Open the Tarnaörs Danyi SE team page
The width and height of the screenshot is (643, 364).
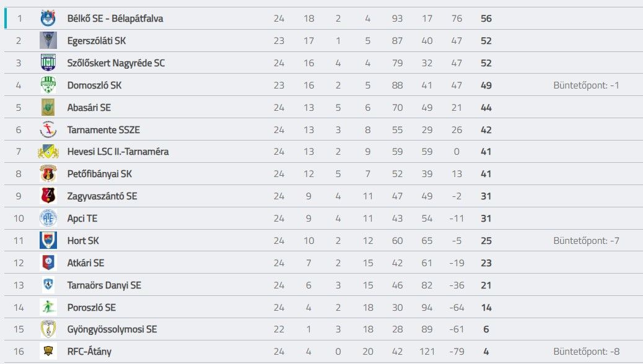click(x=104, y=285)
